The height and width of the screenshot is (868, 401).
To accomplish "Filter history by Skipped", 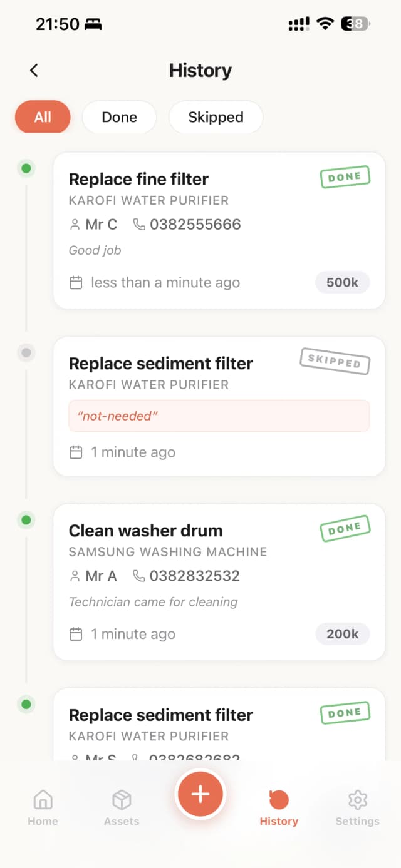I will click(216, 117).
